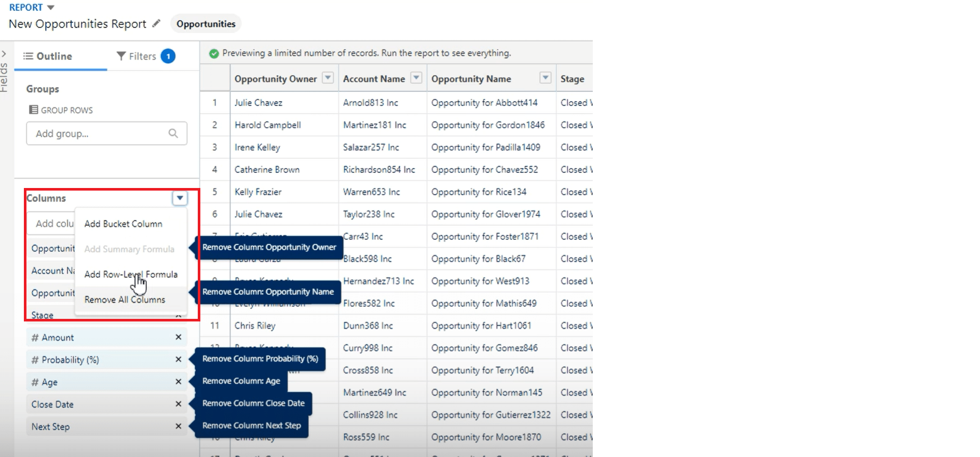Click the Opportunities report type pill
This screenshot has height=457, width=980.
click(x=206, y=24)
